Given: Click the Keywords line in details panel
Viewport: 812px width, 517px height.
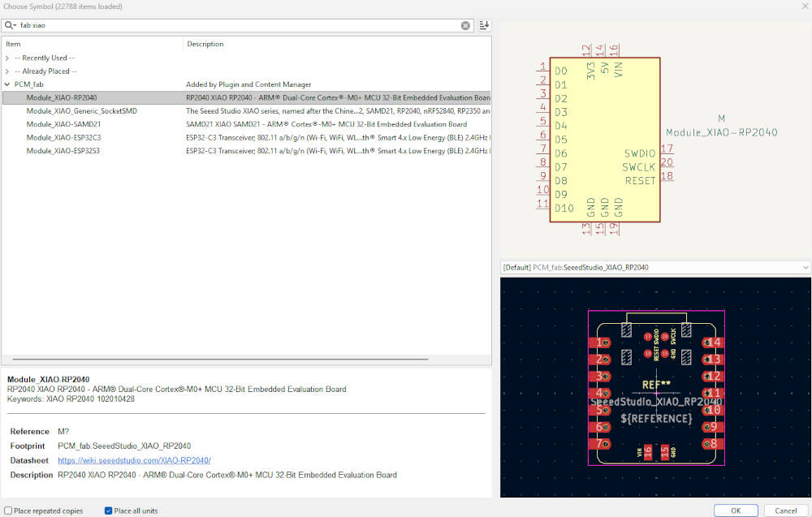Looking at the screenshot, I should pos(71,399).
